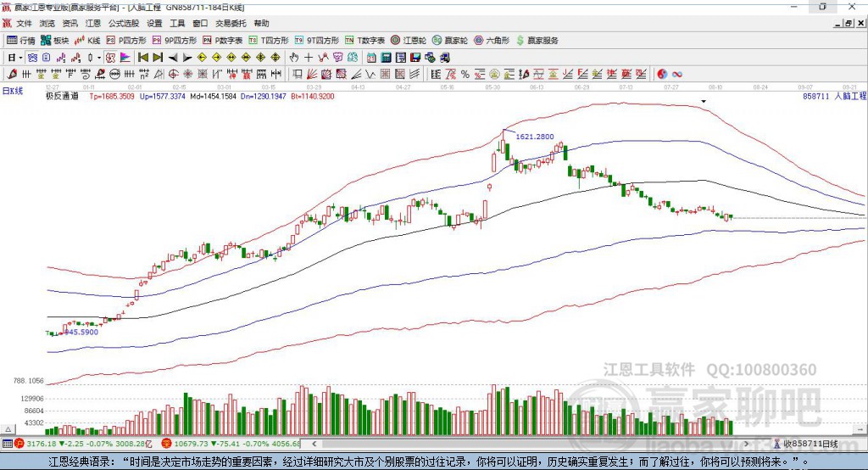
Task: Click the colored triangle flag icon
Action: (x=125, y=57)
